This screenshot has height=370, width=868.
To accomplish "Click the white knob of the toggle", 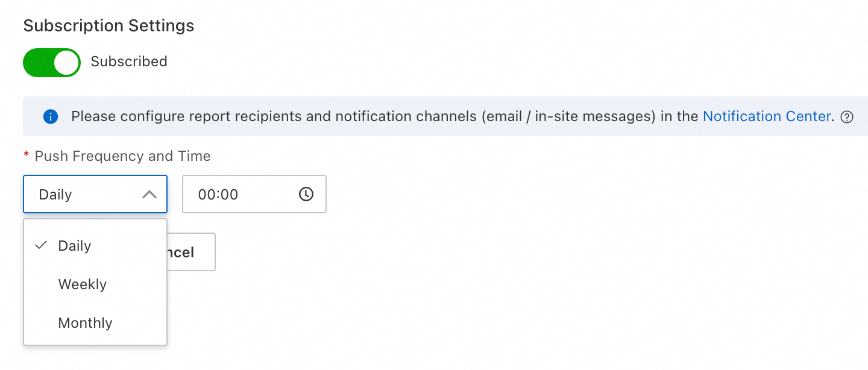I will (66, 63).
